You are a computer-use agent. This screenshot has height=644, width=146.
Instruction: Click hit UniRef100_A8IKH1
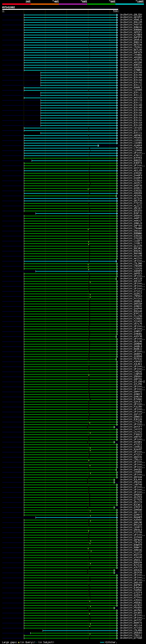pos(131,196)
